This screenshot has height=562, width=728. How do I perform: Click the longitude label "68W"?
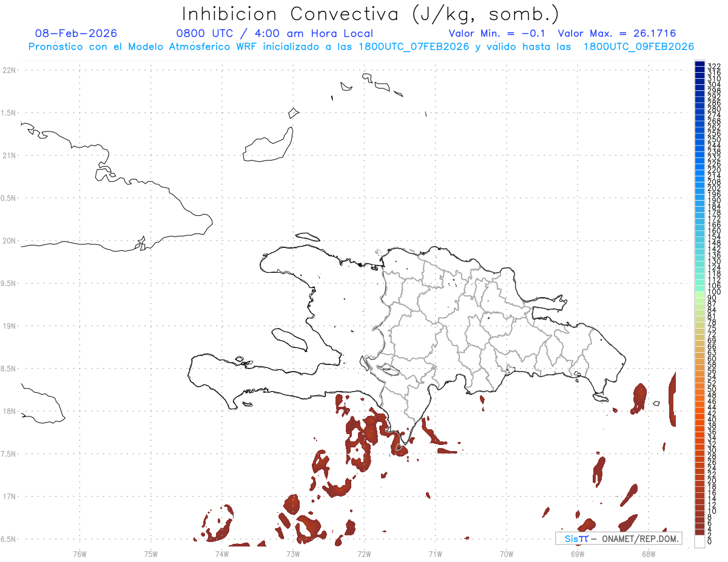pyautogui.click(x=648, y=553)
